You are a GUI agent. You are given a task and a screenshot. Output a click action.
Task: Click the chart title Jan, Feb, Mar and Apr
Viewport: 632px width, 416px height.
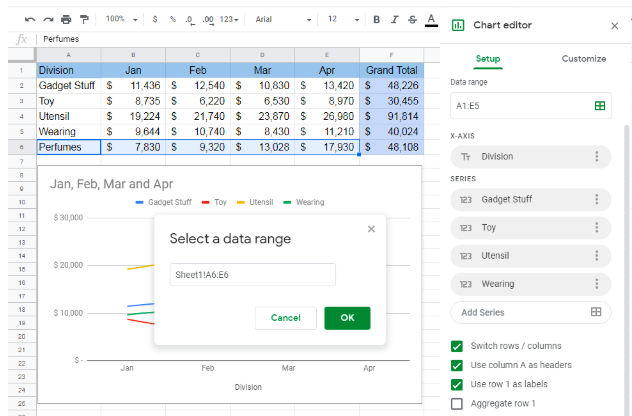[111, 184]
